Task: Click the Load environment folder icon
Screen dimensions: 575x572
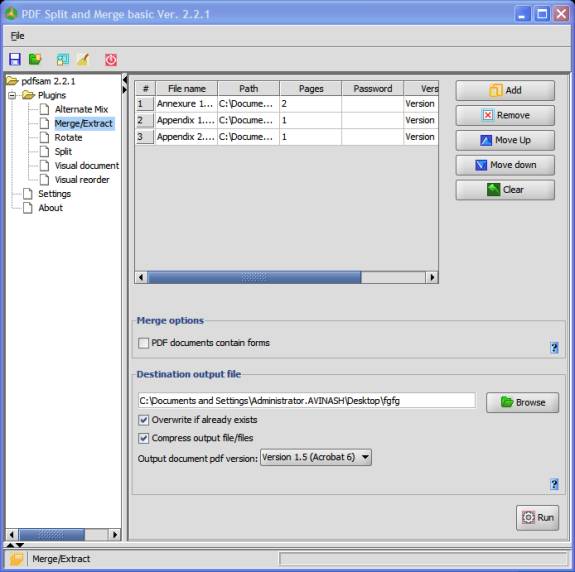Action: (35, 59)
